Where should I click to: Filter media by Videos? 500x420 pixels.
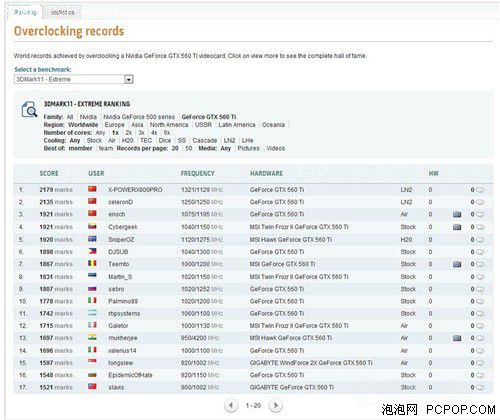pyautogui.click(x=276, y=148)
